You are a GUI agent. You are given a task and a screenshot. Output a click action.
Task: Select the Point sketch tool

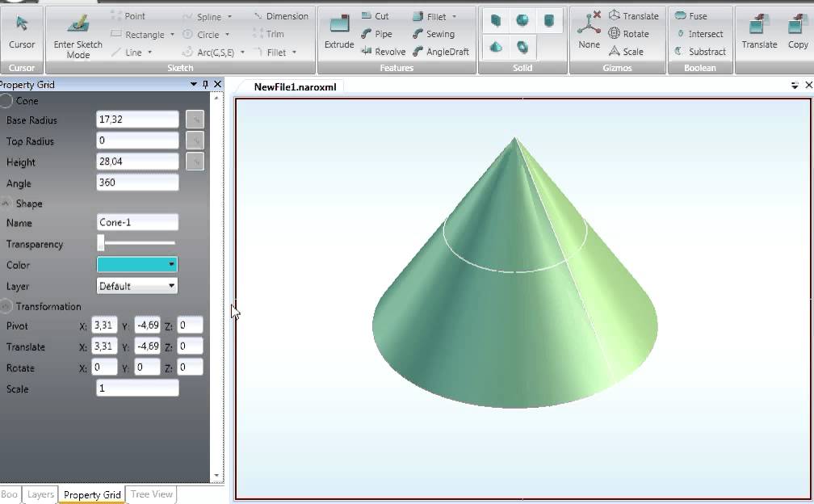(x=128, y=16)
